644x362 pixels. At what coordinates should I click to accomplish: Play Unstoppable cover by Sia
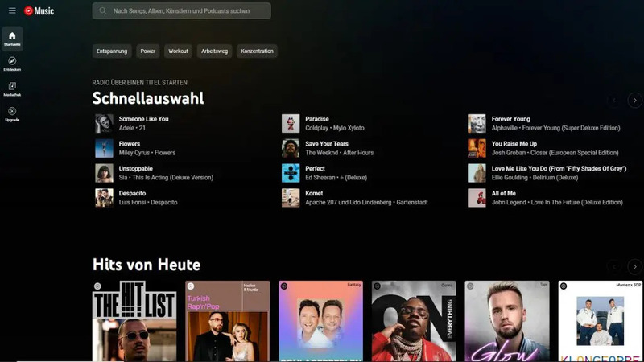(104, 173)
